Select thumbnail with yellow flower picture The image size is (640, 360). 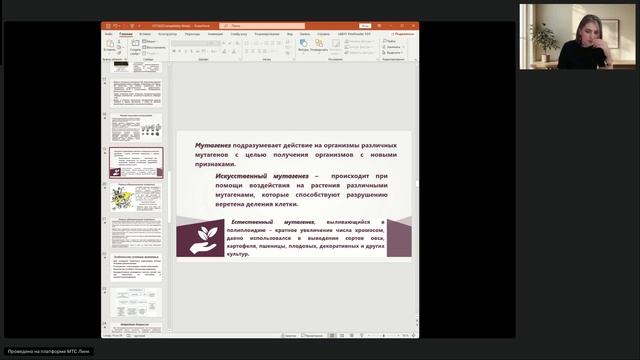pos(136,198)
